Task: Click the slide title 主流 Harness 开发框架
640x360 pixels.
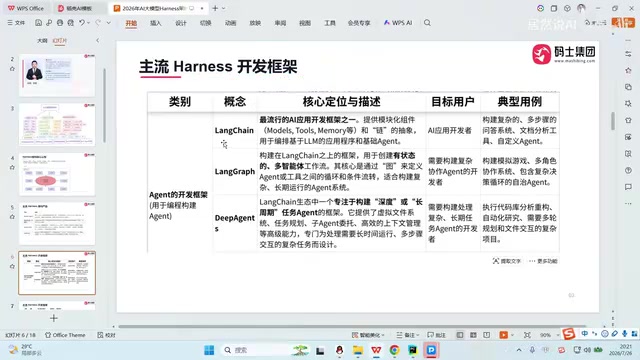Action: [218, 67]
